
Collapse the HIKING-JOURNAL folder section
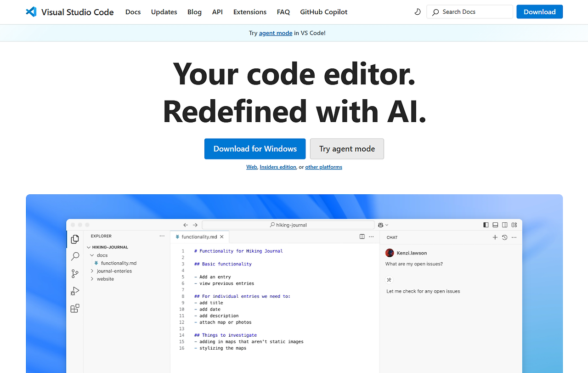click(x=88, y=247)
